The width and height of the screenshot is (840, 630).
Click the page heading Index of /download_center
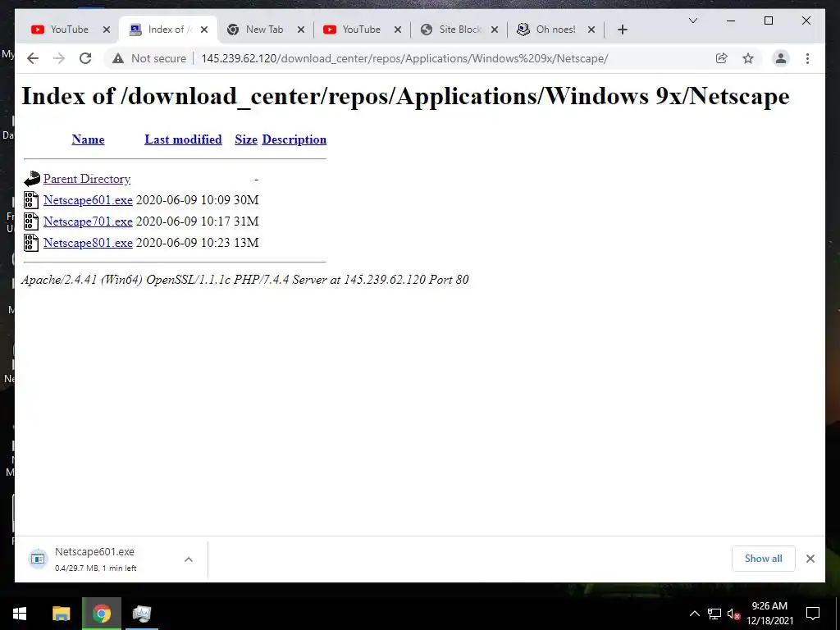pos(405,97)
